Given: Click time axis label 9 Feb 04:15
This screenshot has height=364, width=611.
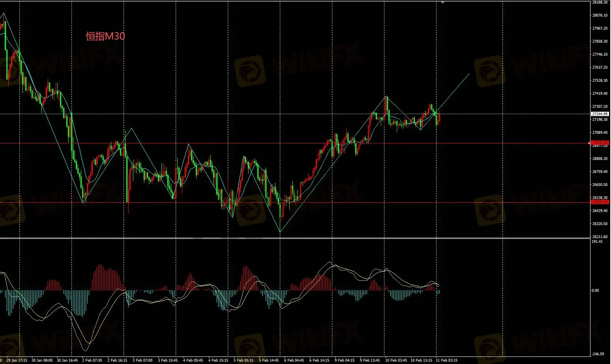Looking at the screenshot, I should click(x=345, y=360).
